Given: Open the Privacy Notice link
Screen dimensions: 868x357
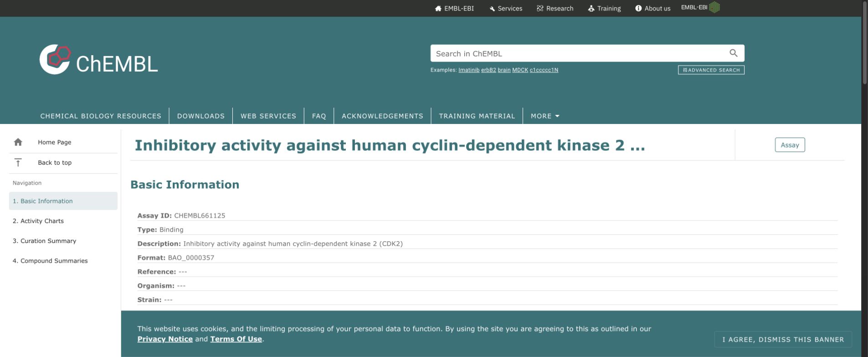Looking at the screenshot, I should (165, 339).
